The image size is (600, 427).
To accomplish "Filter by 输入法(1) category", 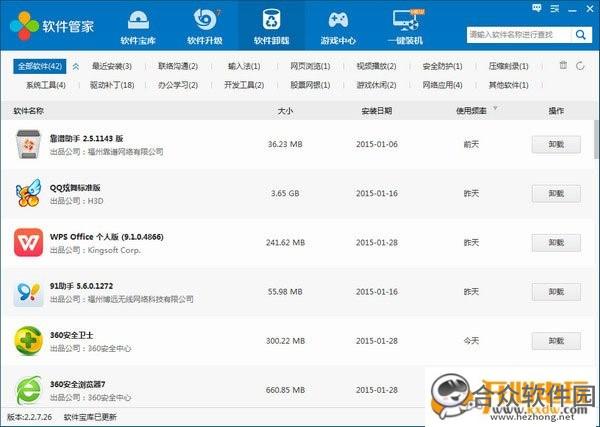I will pos(244,66).
